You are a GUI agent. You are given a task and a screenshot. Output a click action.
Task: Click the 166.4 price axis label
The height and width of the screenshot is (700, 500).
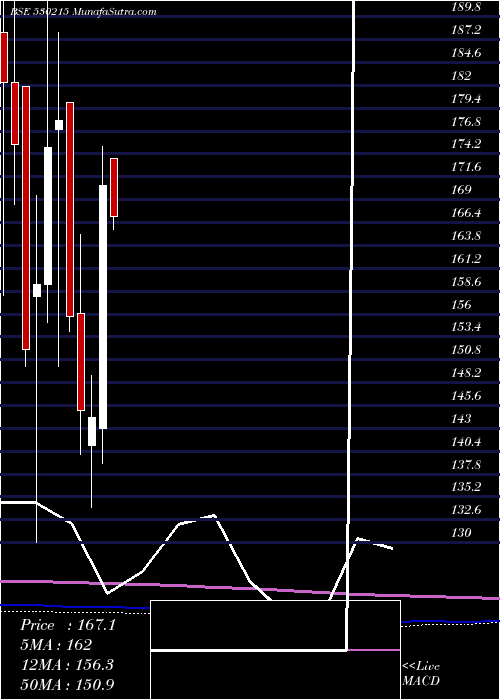pos(466,213)
